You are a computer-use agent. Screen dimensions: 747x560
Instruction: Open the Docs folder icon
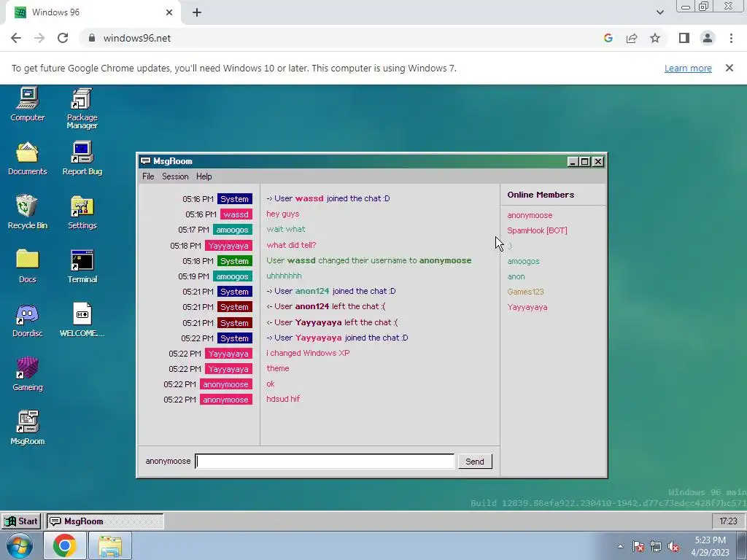tap(27, 266)
